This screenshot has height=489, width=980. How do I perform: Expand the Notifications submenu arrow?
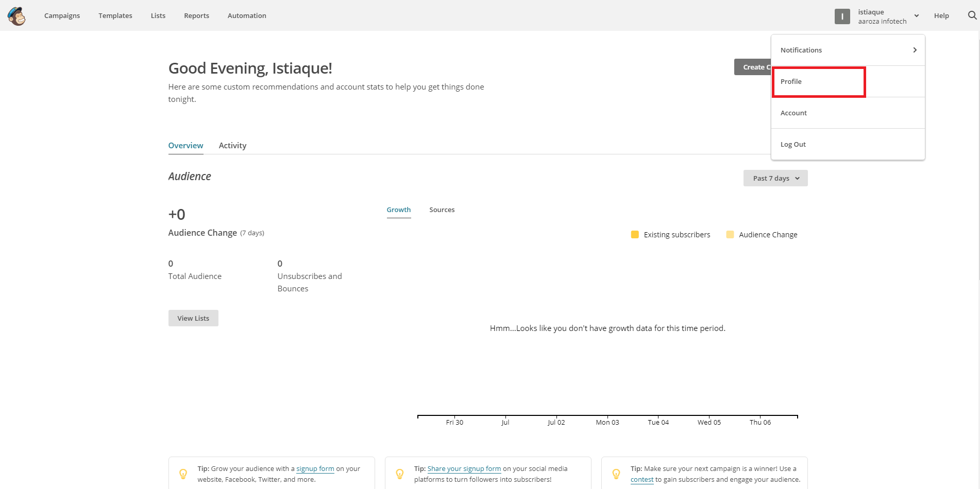click(x=915, y=50)
